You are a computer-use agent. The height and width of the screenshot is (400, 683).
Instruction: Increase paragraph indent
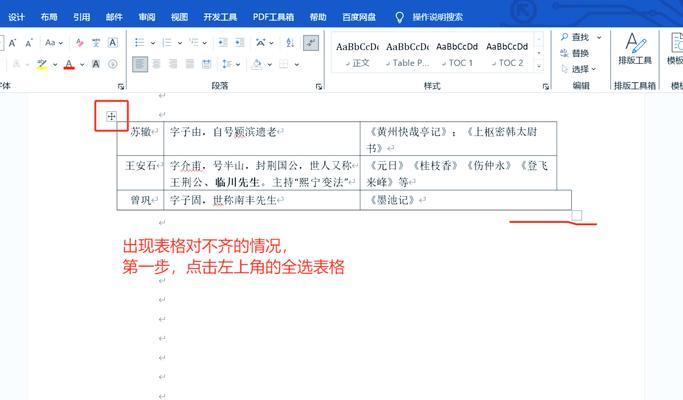(x=240, y=43)
